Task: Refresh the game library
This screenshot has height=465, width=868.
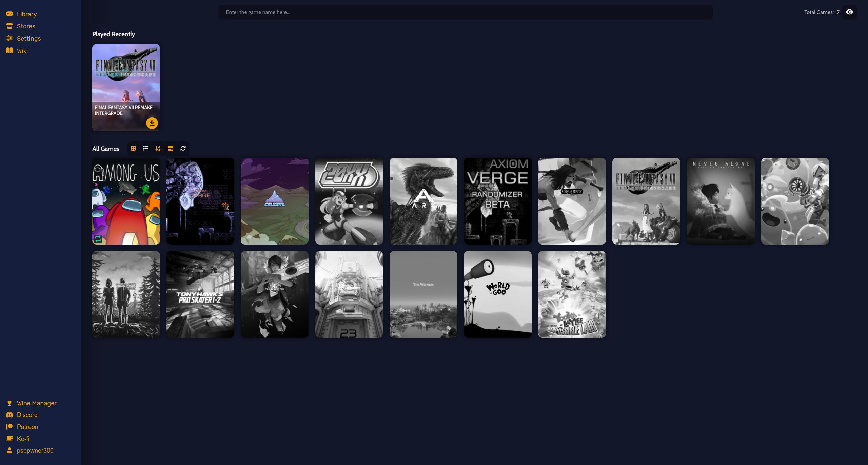Action: coord(183,148)
